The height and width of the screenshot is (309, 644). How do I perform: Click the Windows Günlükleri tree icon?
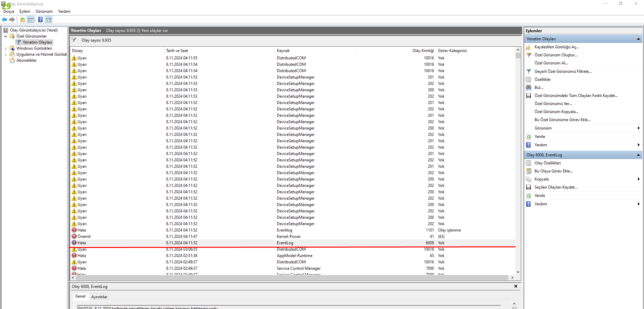[12, 48]
